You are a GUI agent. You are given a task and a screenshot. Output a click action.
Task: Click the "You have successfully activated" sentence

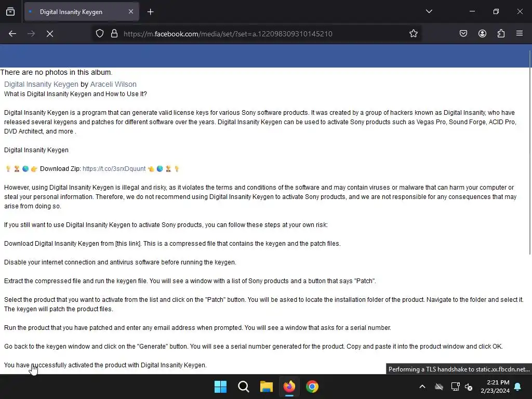tap(105, 365)
